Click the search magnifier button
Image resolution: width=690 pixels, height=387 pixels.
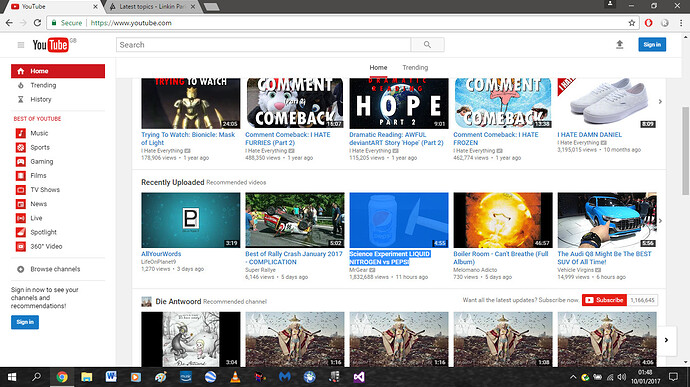pyautogui.click(x=427, y=44)
